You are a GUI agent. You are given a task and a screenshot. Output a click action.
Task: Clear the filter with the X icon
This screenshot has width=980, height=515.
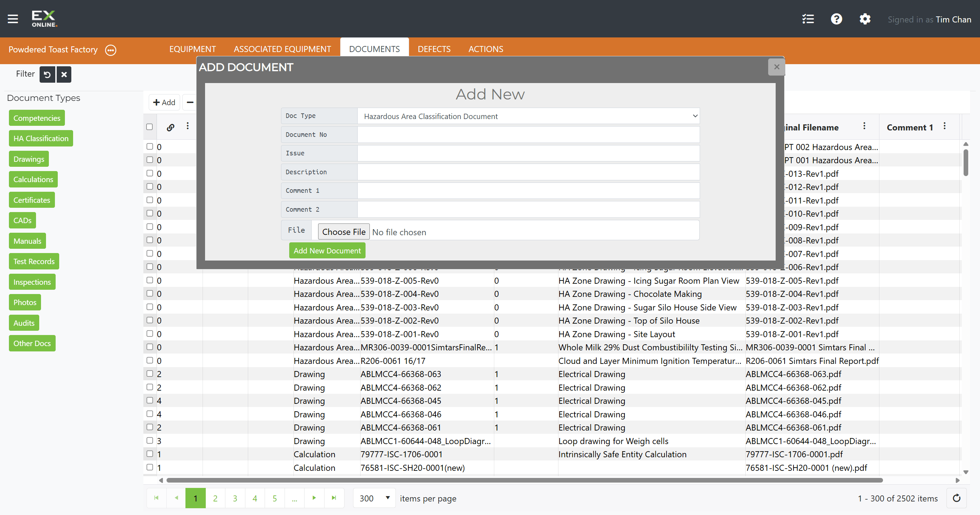point(64,74)
